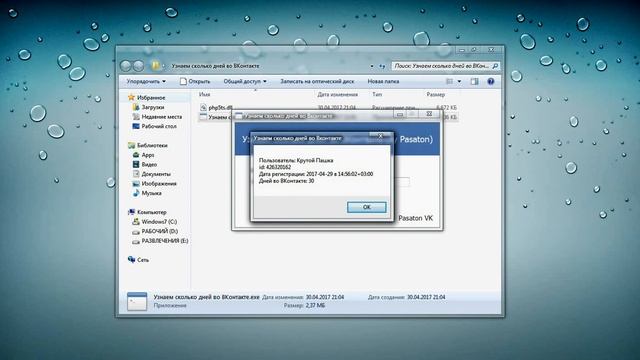The width and height of the screenshot is (640, 360).
Task: Create a Новая папка
Action: click(x=383, y=81)
